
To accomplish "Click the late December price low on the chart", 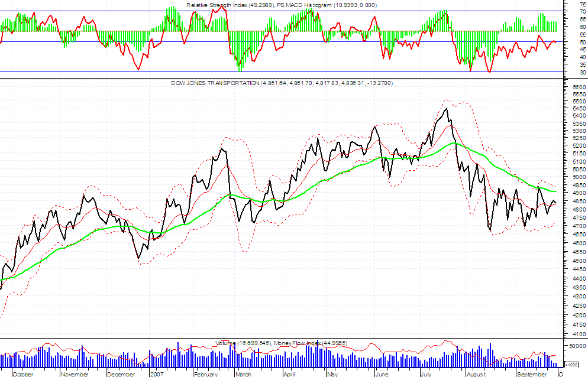I will (x=138, y=258).
